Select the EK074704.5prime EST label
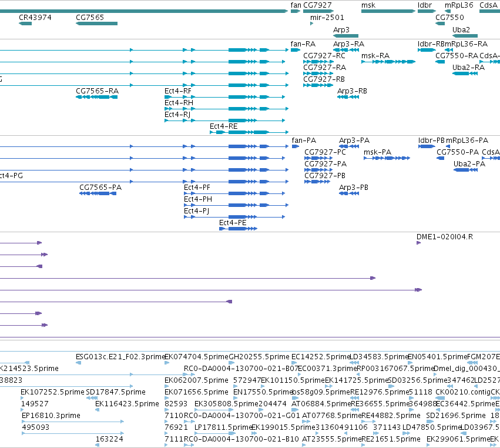The width and height of the screenshot is (500, 448). point(196,357)
